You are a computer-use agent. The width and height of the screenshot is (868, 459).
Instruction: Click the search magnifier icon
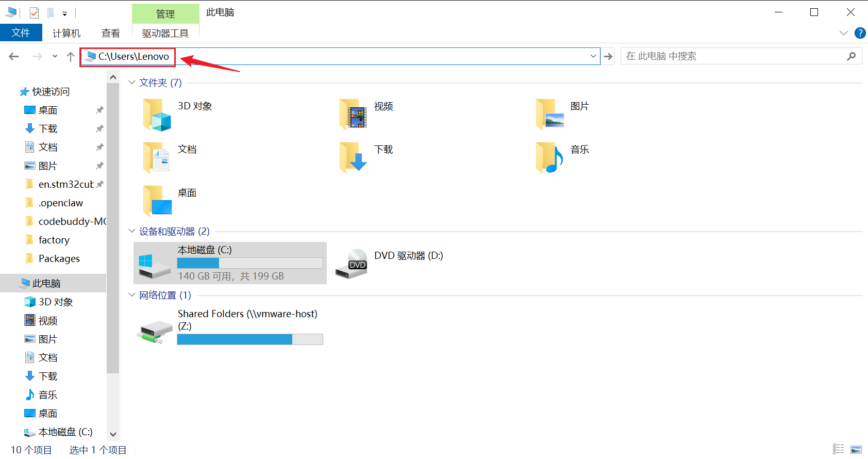[852, 56]
